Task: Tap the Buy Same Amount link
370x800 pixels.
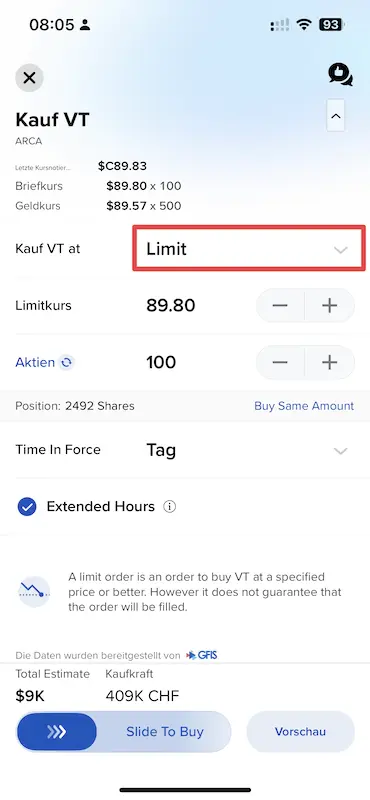Action: click(304, 406)
